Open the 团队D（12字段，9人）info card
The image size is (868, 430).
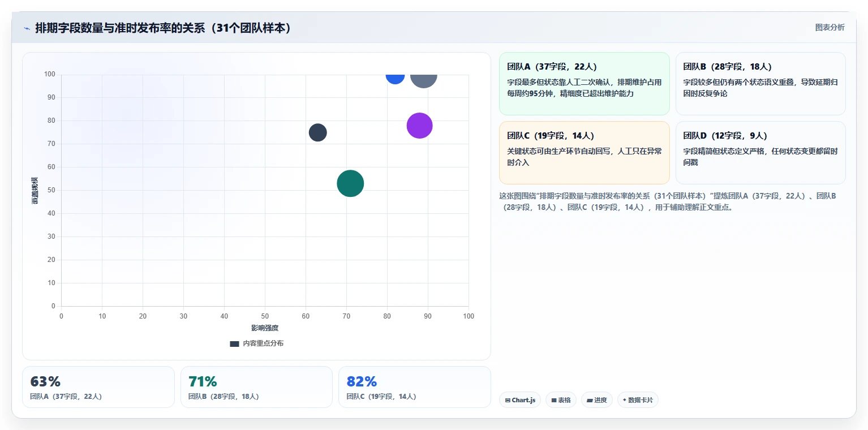760,153
